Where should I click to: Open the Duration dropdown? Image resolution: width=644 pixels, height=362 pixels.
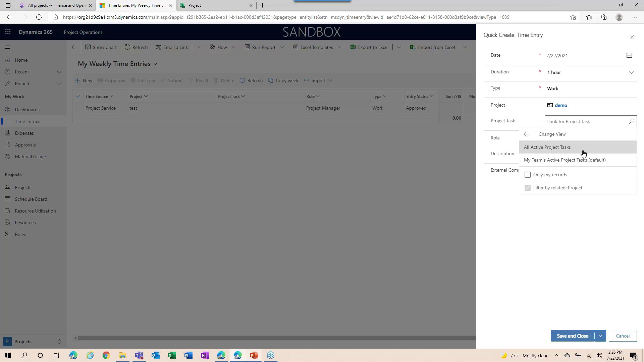631,72
